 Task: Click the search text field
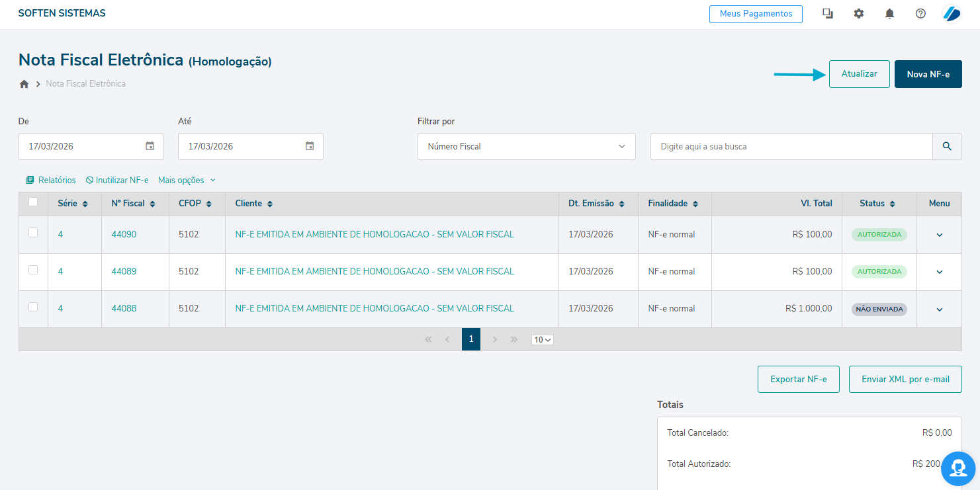(791, 146)
